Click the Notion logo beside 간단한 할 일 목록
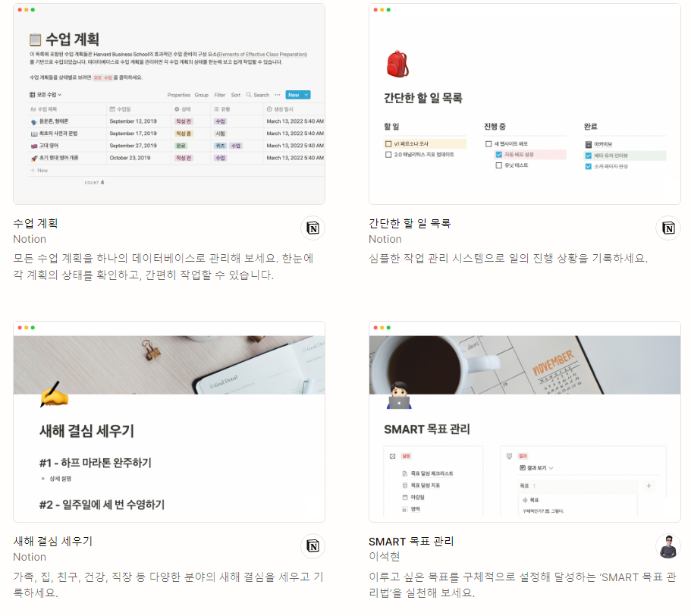Image resolution: width=691 pixels, height=616 pixels. (x=668, y=228)
